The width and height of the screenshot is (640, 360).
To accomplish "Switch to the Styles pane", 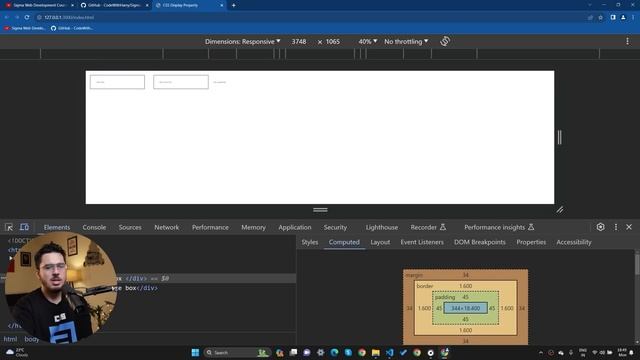I will [x=309, y=242].
